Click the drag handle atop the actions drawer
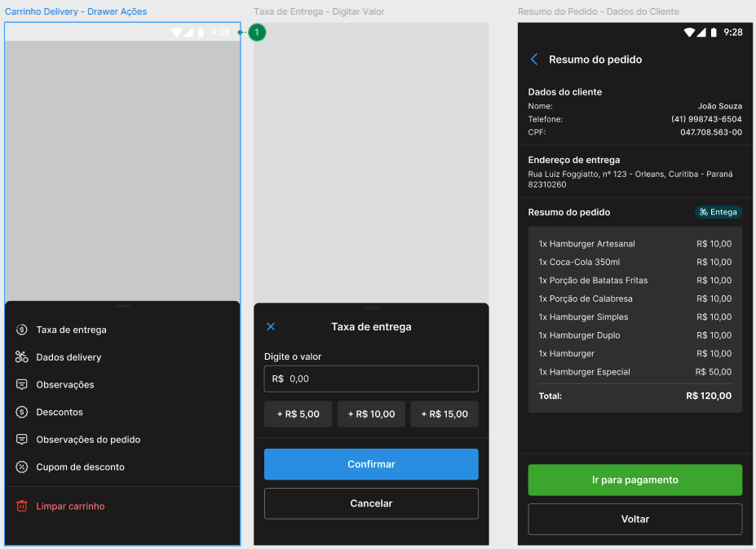The height and width of the screenshot is (549, 756). pyautogui.click(x=122, y=307)
